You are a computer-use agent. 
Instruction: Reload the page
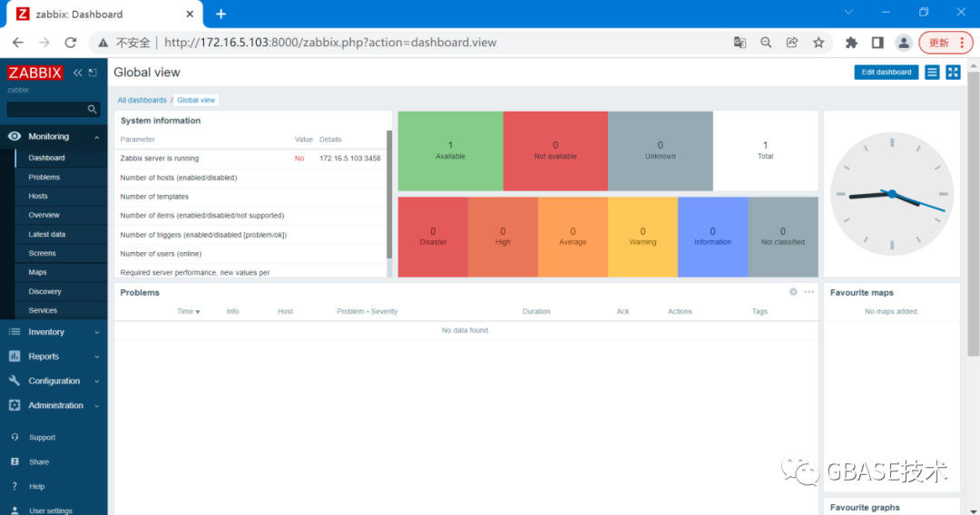click(71, 43)
